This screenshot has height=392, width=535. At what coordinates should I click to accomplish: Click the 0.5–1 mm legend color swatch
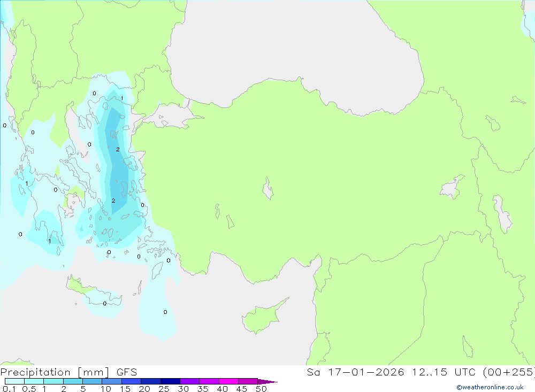pyautogui.click(x=34, y=381)
